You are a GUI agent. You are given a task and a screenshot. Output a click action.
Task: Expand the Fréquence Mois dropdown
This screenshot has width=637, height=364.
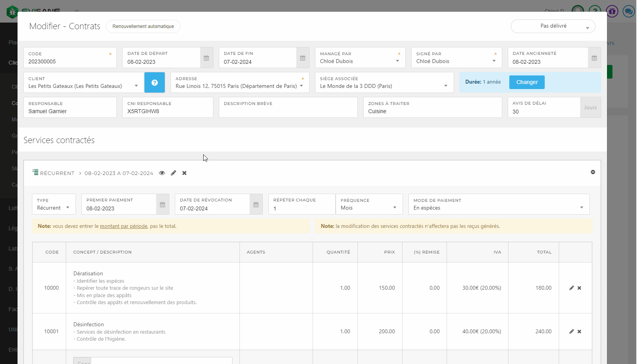point(368,208)
